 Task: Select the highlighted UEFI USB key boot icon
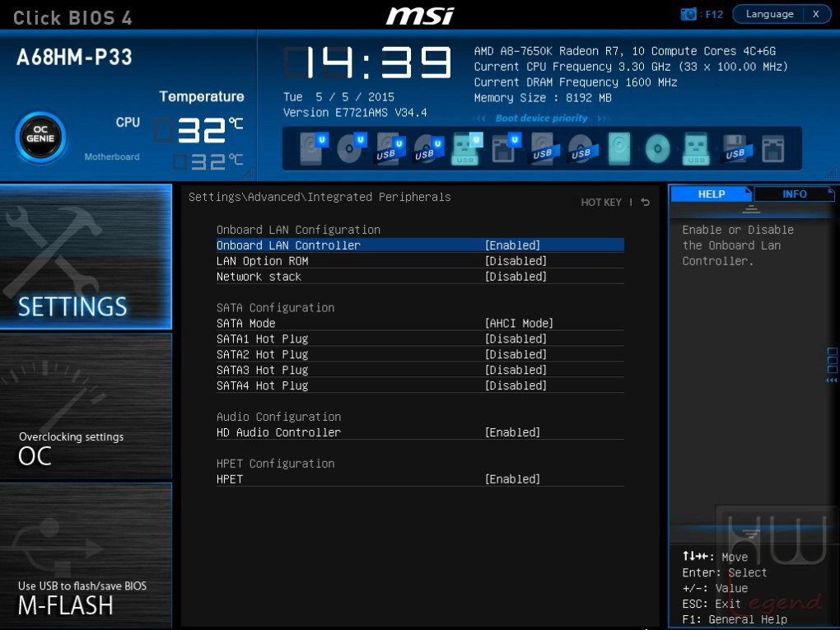467,148
